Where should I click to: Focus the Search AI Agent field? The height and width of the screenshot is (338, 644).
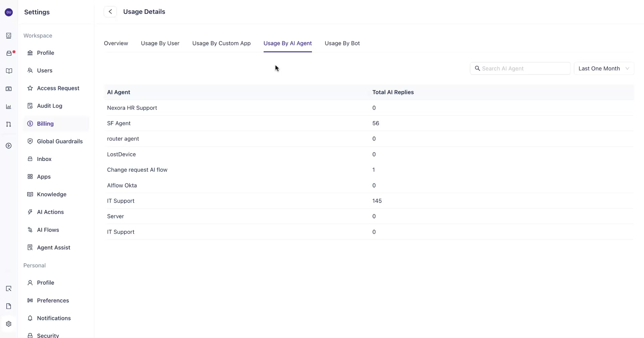click(520, 68)
